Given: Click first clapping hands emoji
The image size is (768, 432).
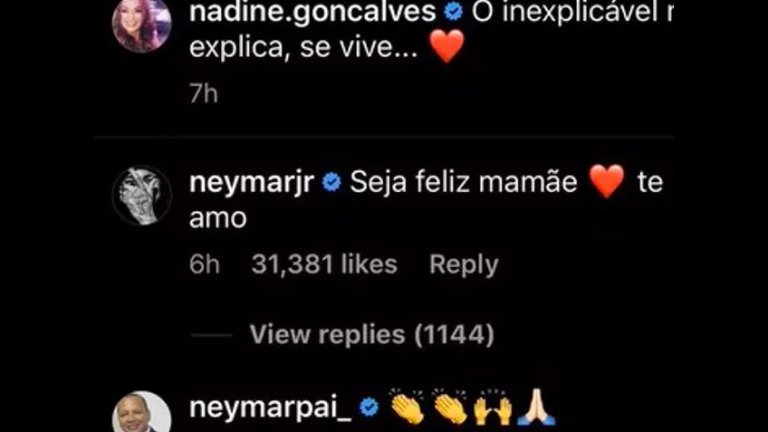Looking at the screenshot, I should tap(407, 407).
